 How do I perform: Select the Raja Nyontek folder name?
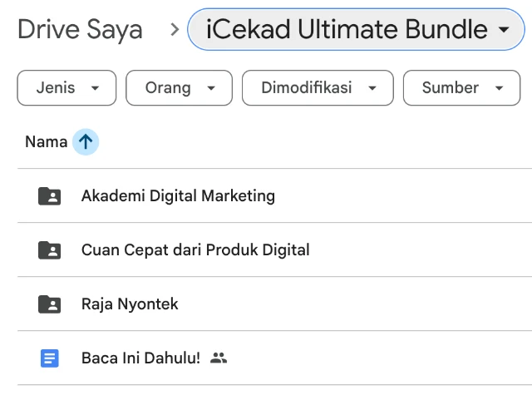[x=130, y=304]
